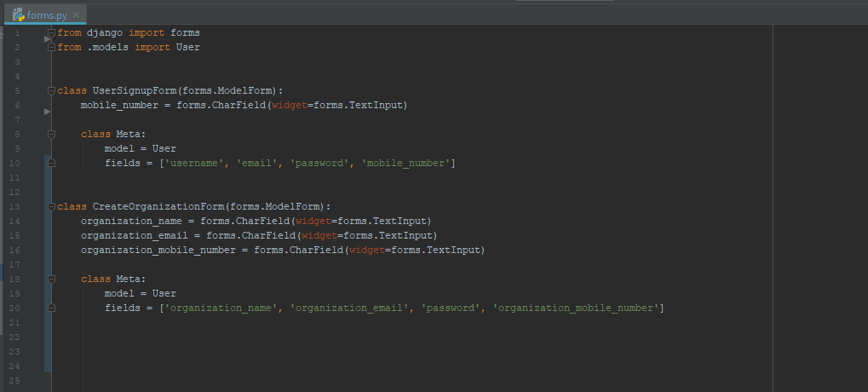Click line number 13 in the gutter
The height and width of the screenshot is (392, 868).
[15, 206]
